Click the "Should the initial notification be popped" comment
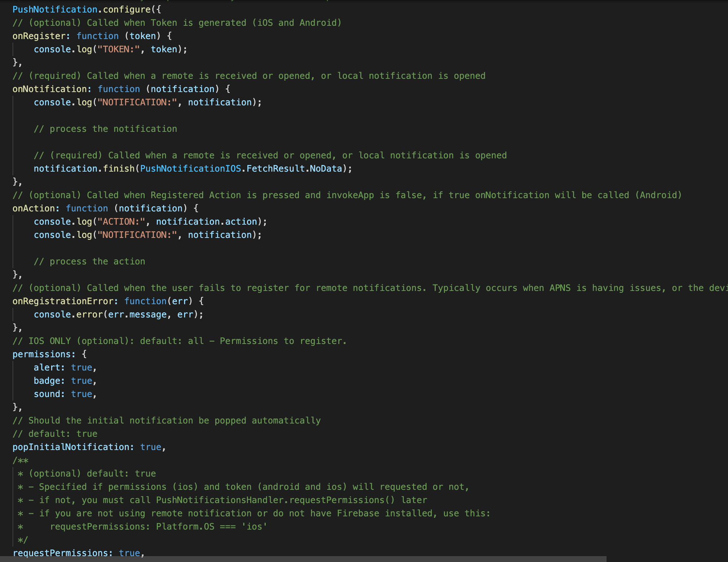728x562 pixels. 167,421
